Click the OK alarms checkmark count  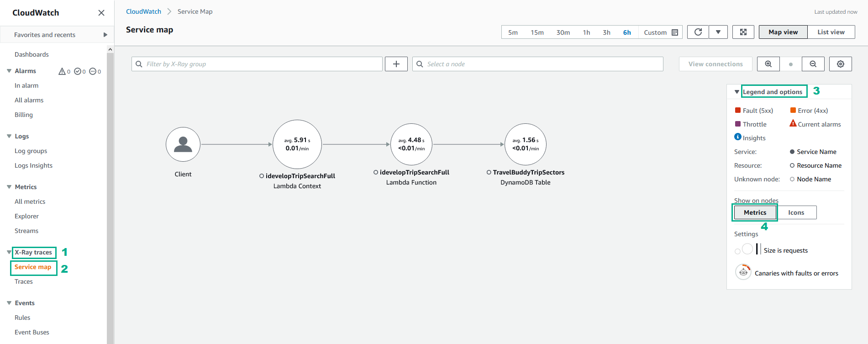click(80, 71)
